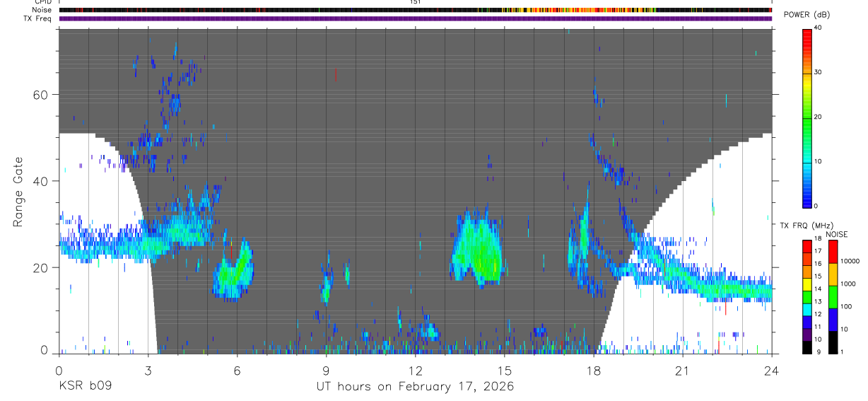Click the 'TX Freq' row label
Screen dimensions: 868x401
tap(38, 18)
